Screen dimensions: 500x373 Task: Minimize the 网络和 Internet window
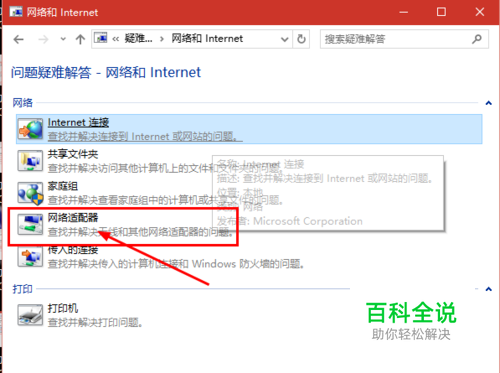(404, 12)
